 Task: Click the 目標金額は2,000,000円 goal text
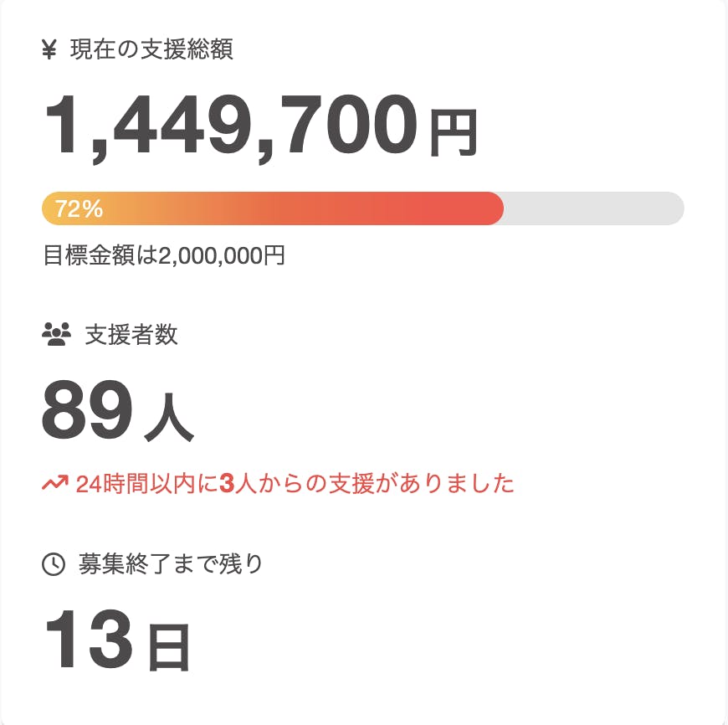(164, 255)
